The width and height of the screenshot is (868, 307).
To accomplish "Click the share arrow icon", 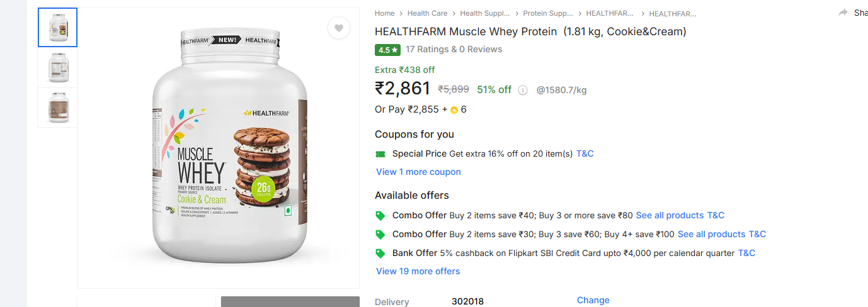I will [843, 13].
